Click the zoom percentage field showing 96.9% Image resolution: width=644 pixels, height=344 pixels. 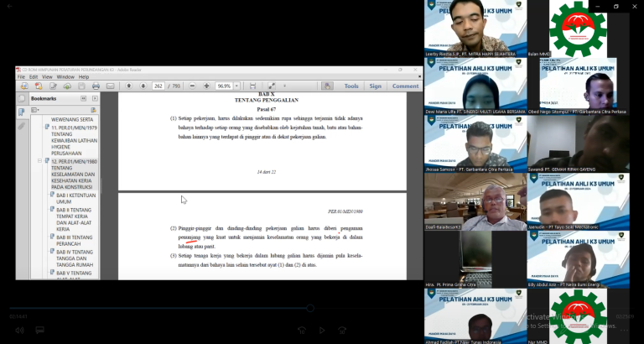tap(224, 86)
